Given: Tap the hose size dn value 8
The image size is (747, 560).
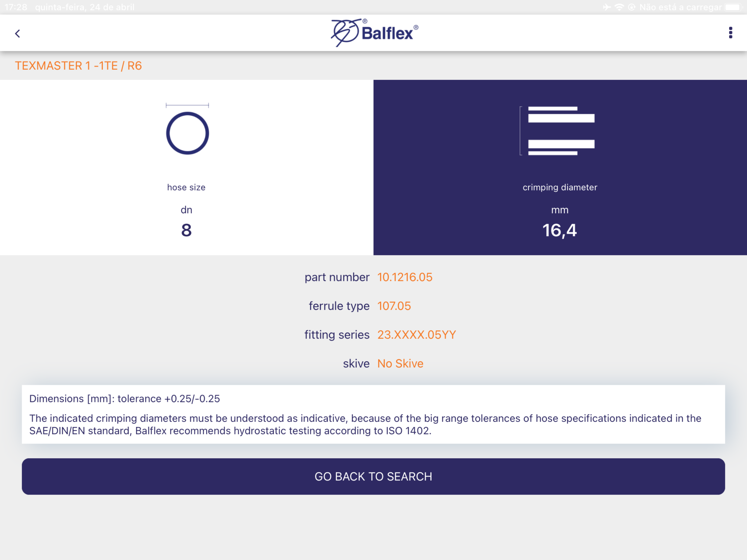Looking at the screenshot, I should coord(186,230).
